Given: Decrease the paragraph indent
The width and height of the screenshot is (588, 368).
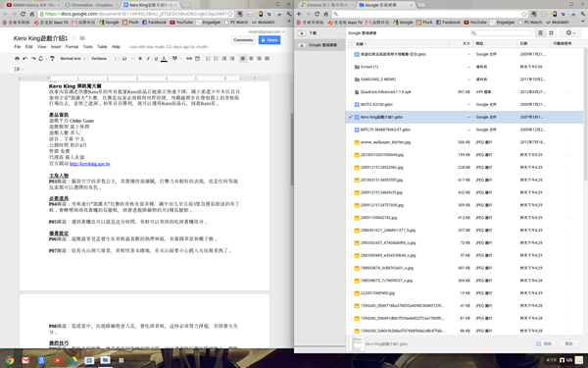Looking at the screenshot, I should pos(223,59).
